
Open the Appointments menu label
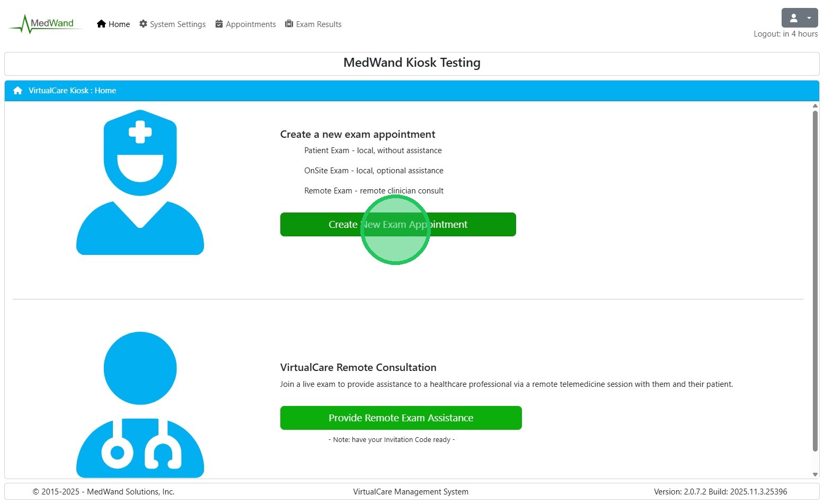[x=251, y=24]
